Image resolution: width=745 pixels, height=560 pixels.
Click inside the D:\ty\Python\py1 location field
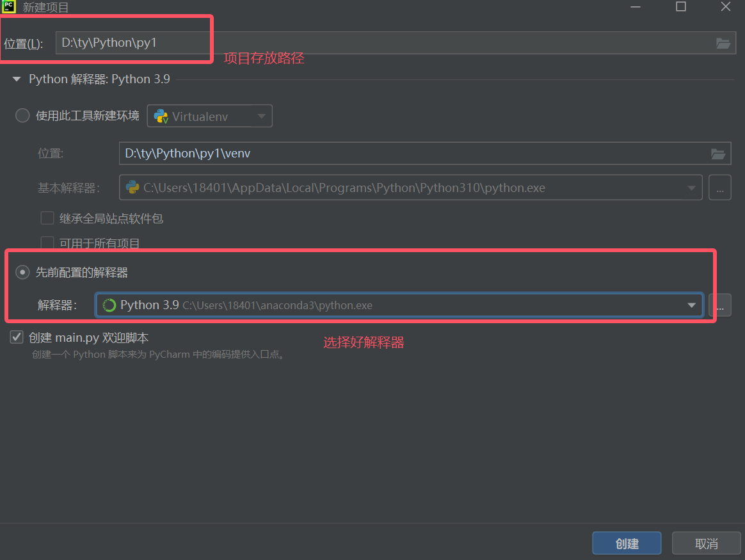[128, 43]
